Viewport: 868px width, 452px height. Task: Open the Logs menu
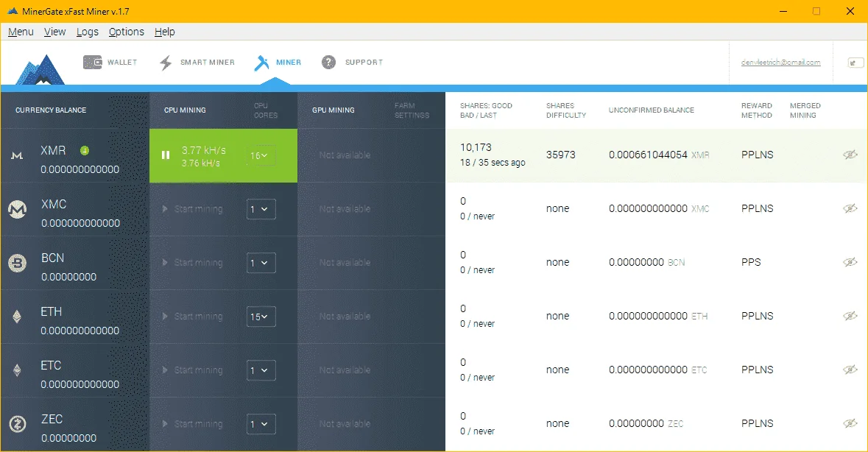(88, 32)
